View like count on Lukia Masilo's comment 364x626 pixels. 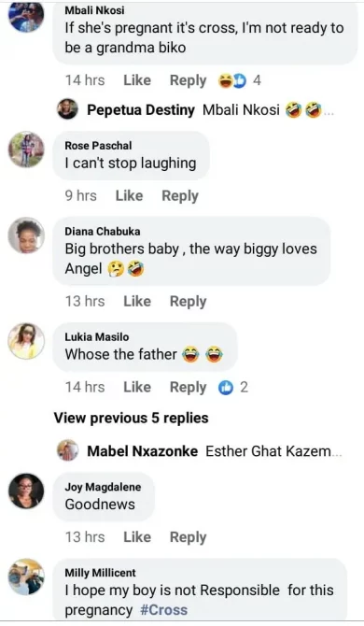[233, 387]
